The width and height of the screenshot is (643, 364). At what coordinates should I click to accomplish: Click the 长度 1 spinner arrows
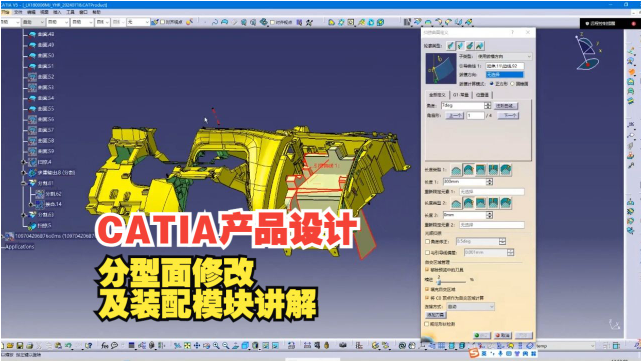489,182
